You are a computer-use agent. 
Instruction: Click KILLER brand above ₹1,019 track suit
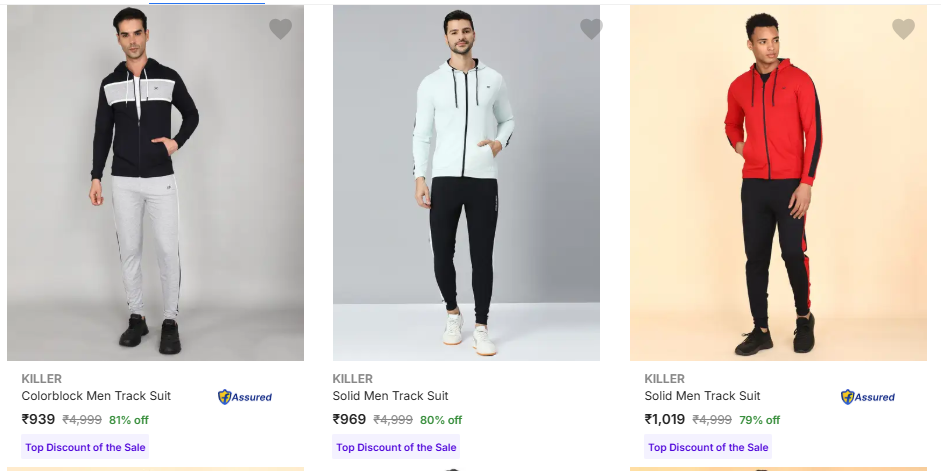(665, 379)
